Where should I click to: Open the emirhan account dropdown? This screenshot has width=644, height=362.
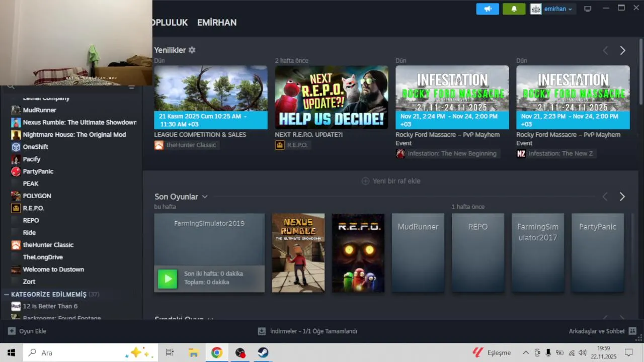[x=552, y=9]
